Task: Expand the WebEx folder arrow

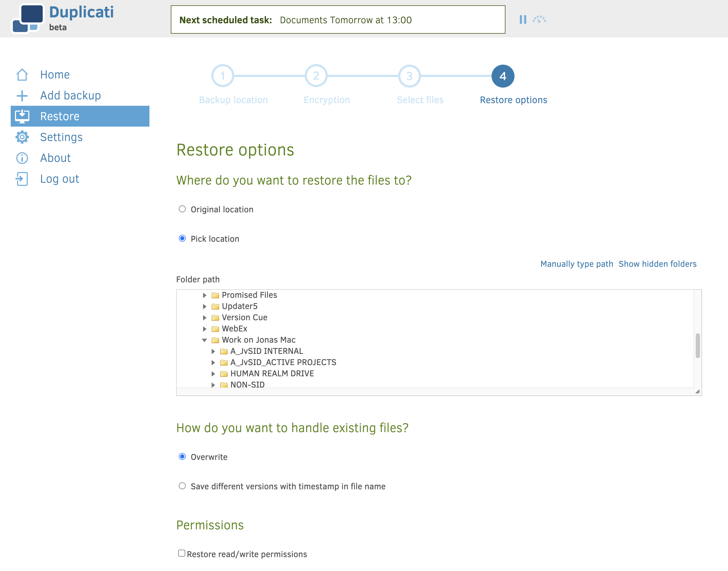Action: pyautogui.click(x=204, y=329)
